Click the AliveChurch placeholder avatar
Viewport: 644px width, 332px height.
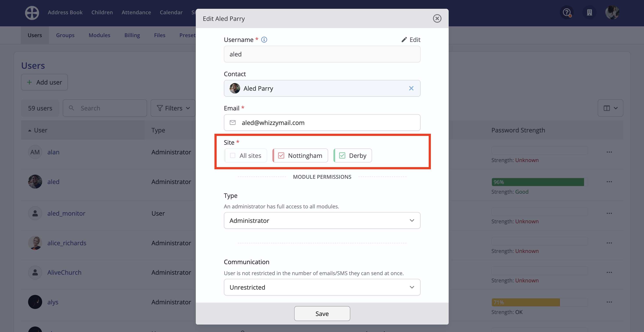[x=35, y=272]
